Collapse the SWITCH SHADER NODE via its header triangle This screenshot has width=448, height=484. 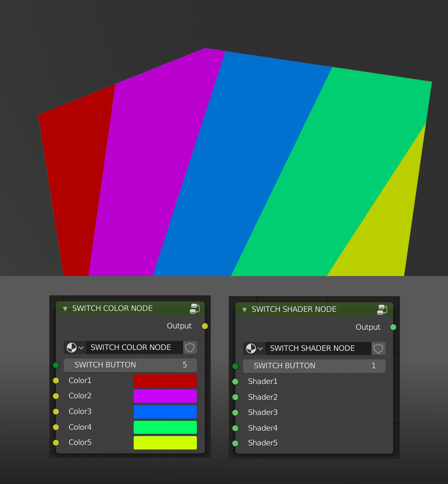tap(244, 310)
